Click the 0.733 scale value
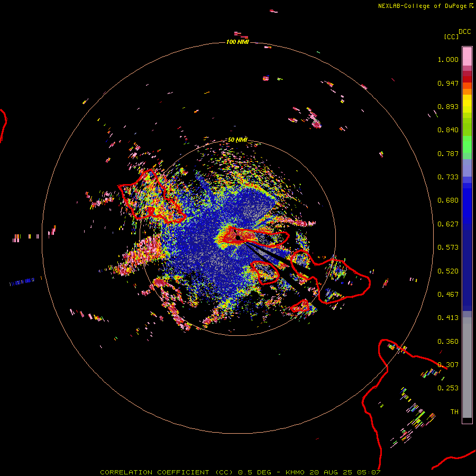Image resolution: width=476 pixels, height=476 pixels. coord(448,177)
